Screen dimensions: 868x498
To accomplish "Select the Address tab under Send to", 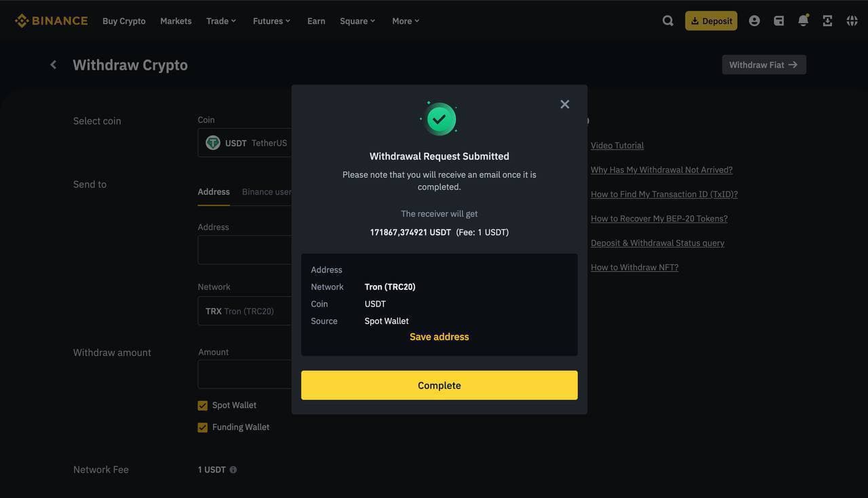I will (x=214, y=192).
